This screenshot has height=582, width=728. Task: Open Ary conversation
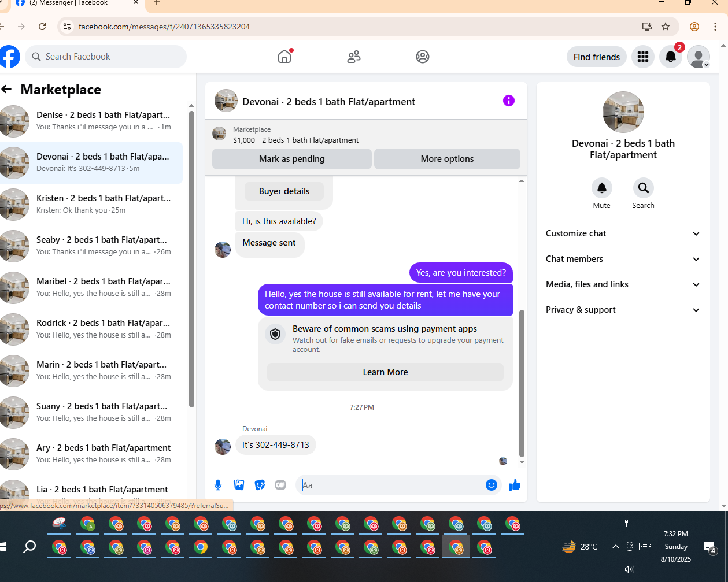[91, 454]
